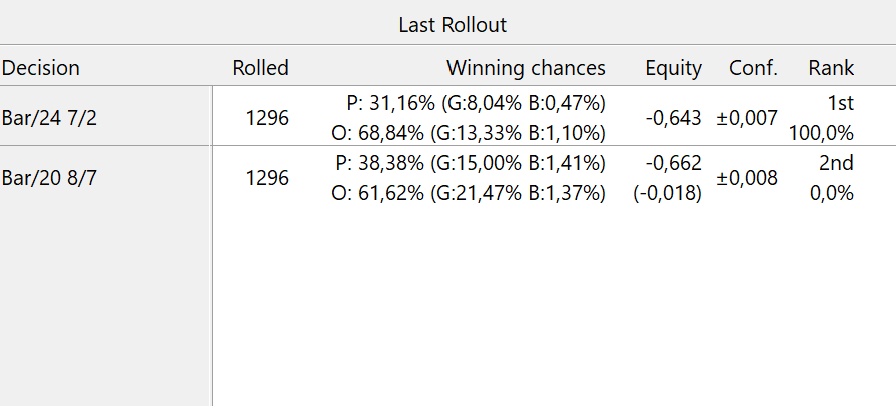Image resolution: width=896 pixels, height=406 pixels.
Task: Click the Rank column header
Action: point(831,68)
